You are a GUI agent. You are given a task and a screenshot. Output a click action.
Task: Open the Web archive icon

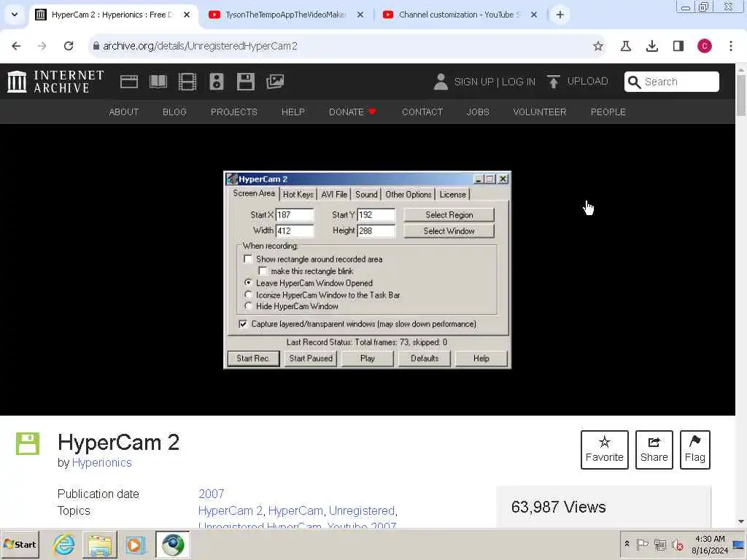coord(128,82)
